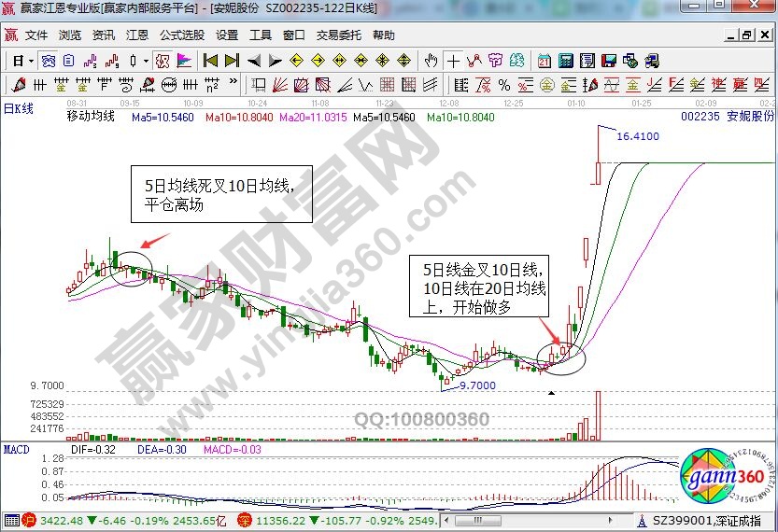Click yellow diamond right-arrow icon

[318, 61]
